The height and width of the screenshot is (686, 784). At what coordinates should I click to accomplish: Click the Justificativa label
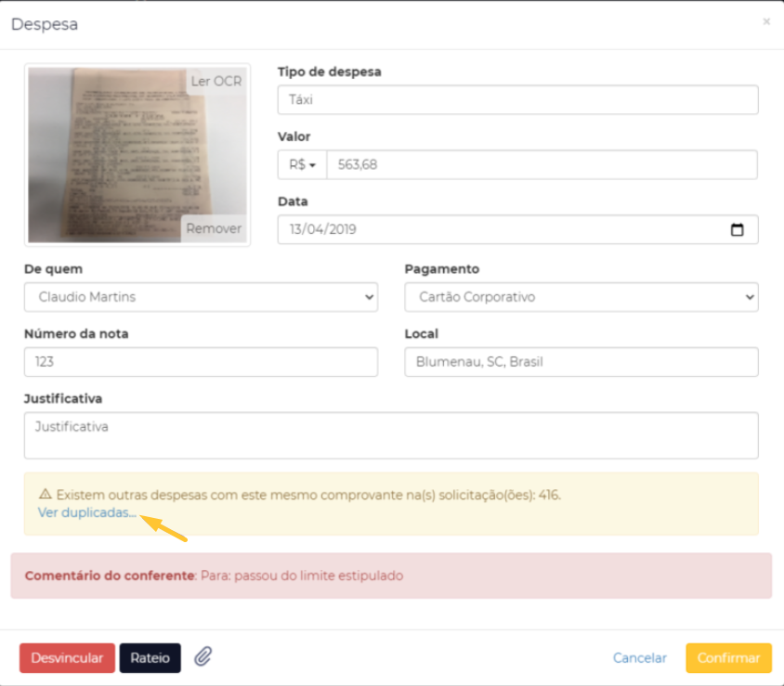(63, 399)
